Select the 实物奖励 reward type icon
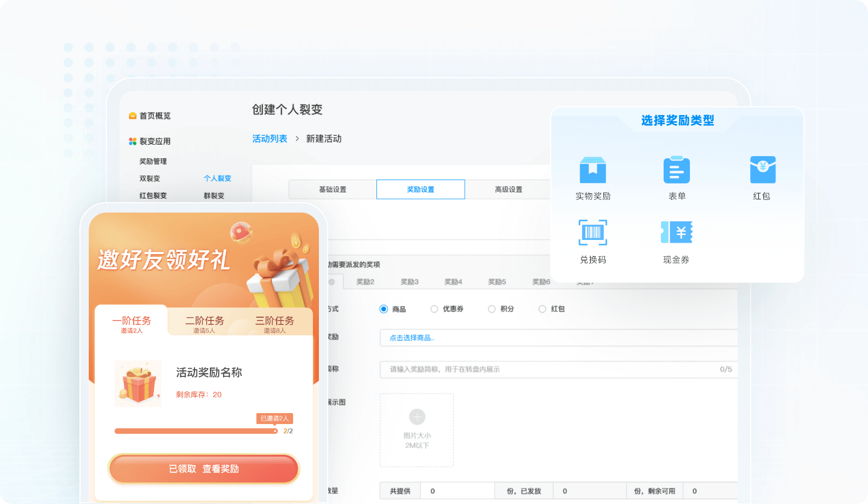Viewport: 868px width, 504px height. tap(592, 170)
